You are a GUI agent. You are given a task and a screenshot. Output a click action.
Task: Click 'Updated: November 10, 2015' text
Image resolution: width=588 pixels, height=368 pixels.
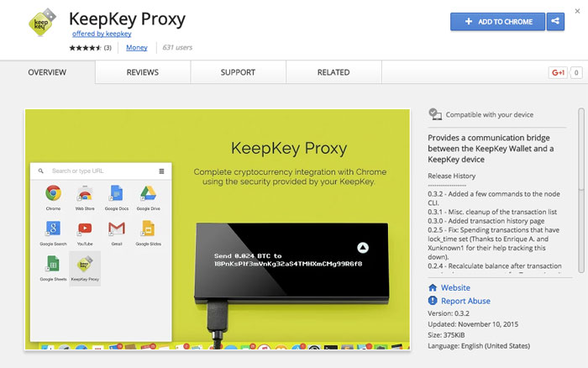[473, 324]
